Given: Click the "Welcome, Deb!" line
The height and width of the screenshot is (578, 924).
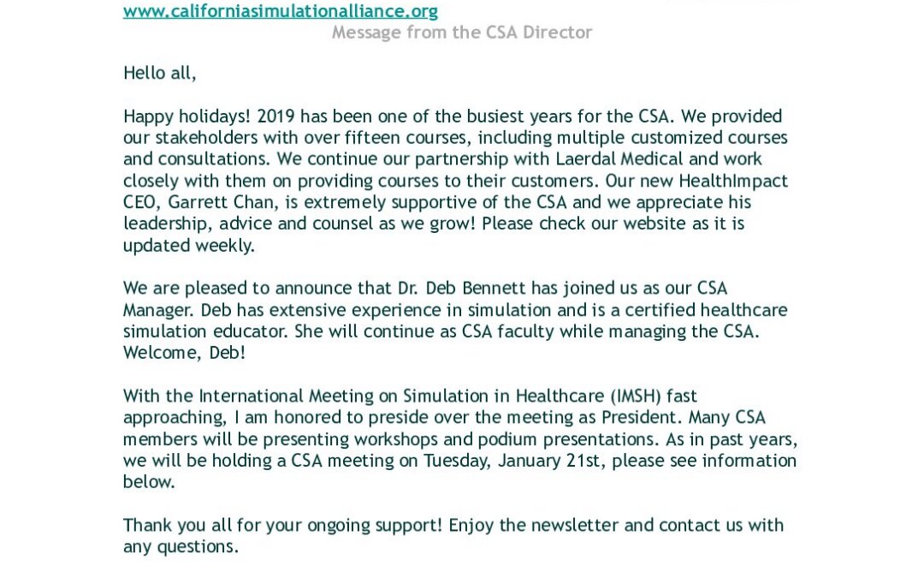Looking at the screenshot, I should 184,353.
